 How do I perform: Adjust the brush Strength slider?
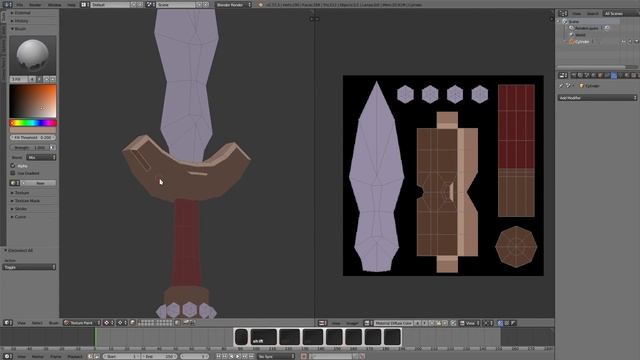click(x=29, y=147)
